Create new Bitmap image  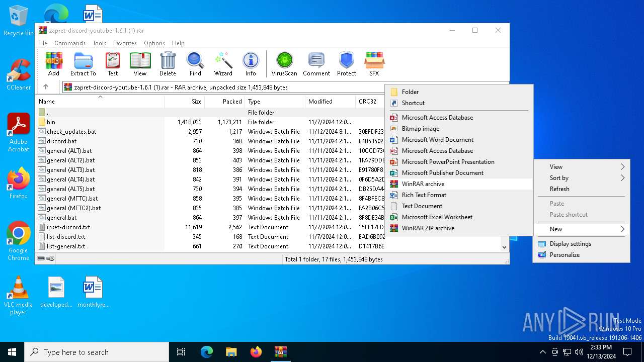[459, 129]
